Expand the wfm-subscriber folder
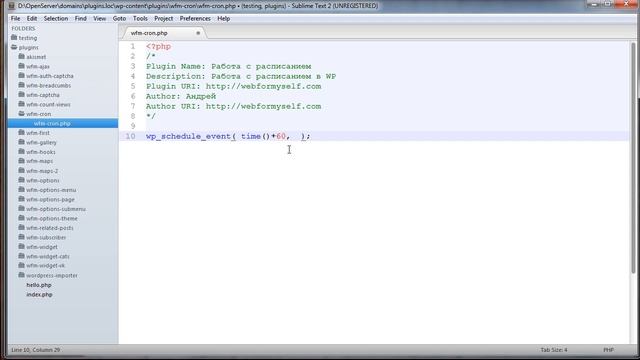The width and height of the screenshot is (640, 360). click(22, 237)
